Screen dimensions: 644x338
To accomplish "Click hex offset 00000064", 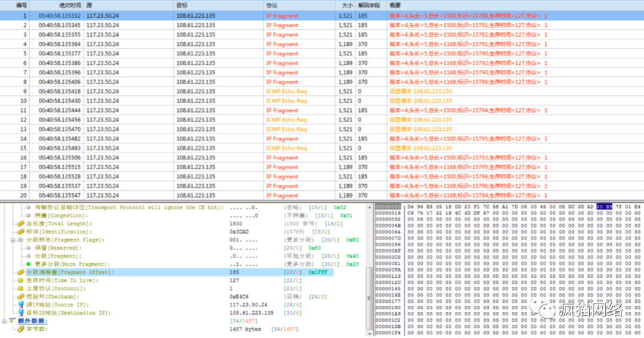I will pos(388,232).
